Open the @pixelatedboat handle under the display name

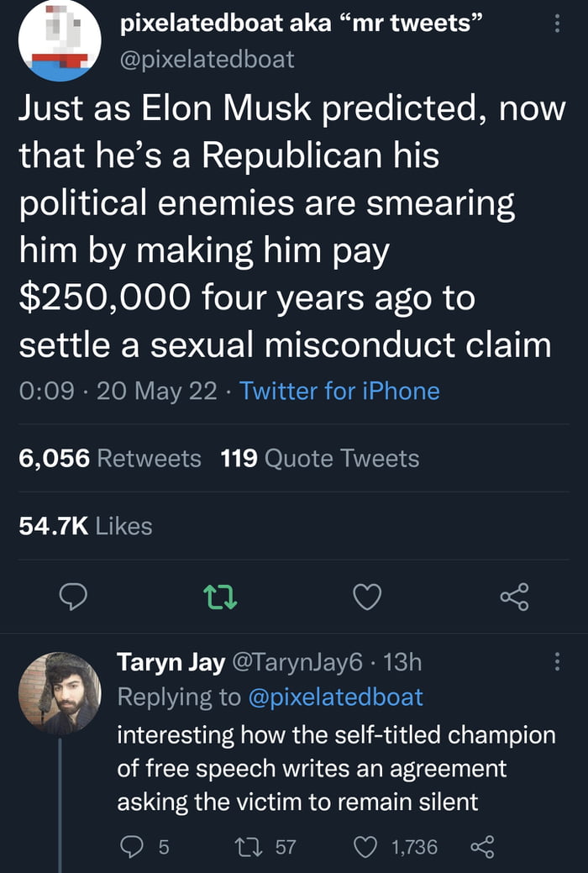(208, 59)
